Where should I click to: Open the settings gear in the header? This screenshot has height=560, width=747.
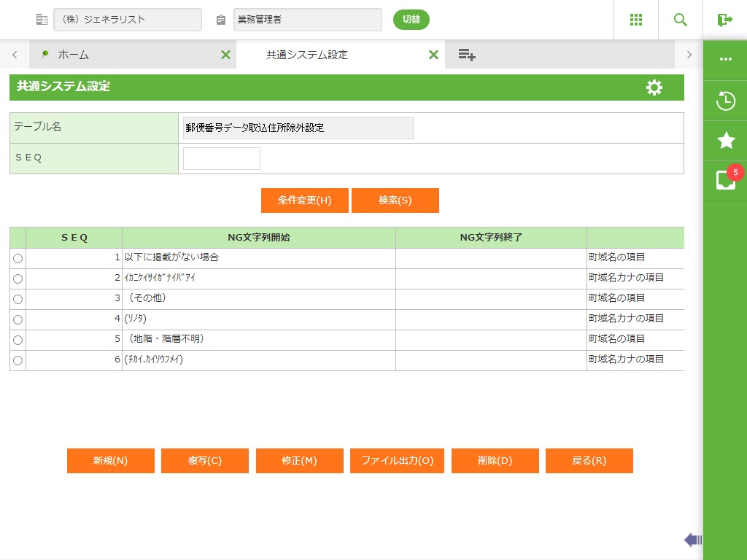[x=654, y=87]
